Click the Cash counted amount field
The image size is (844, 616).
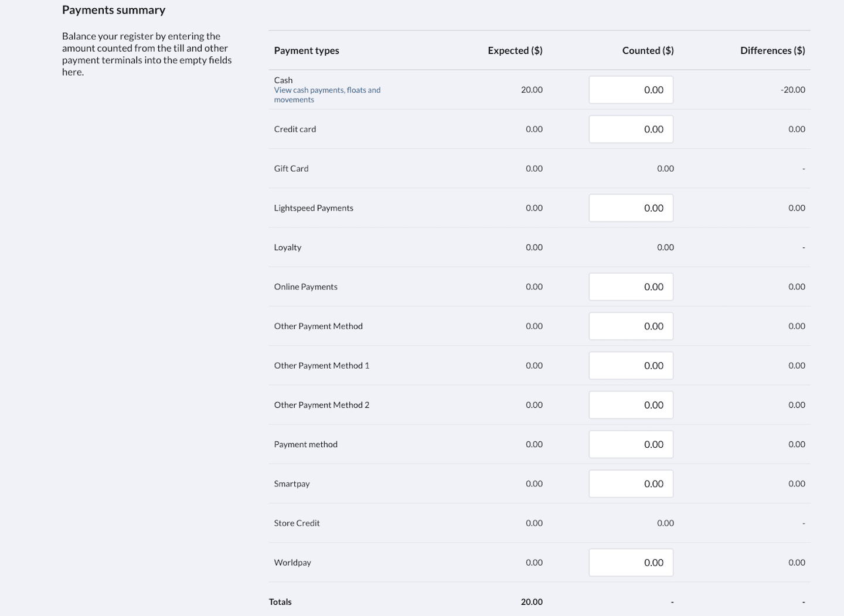point(631,90)
